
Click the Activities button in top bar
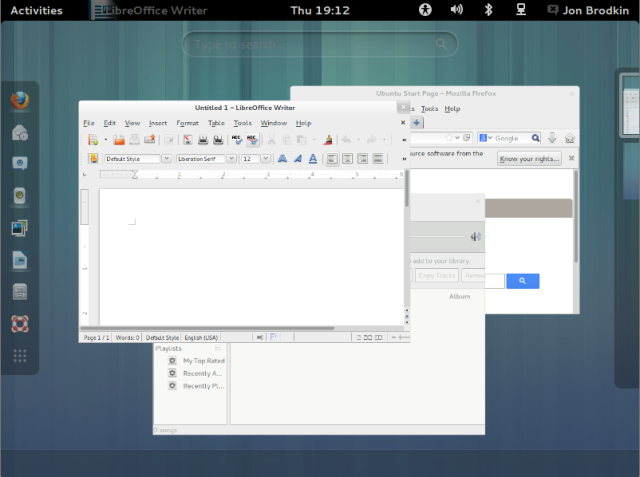[36, 10]
